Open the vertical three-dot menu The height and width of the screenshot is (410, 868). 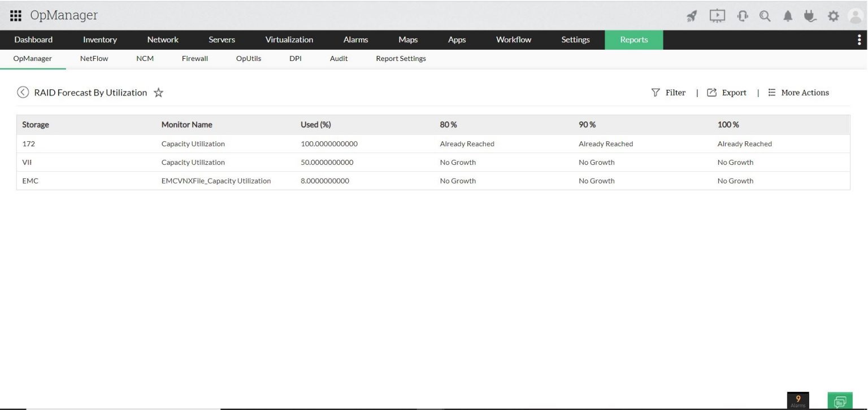coord(859,40)
